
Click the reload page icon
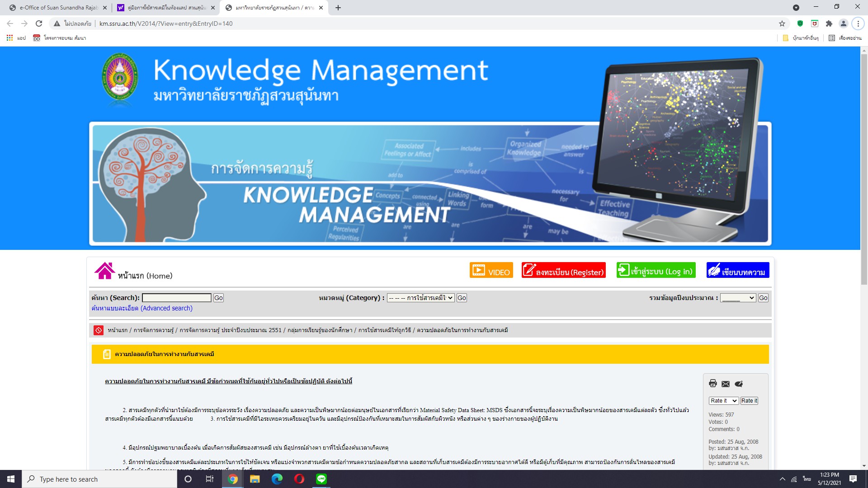39,23
